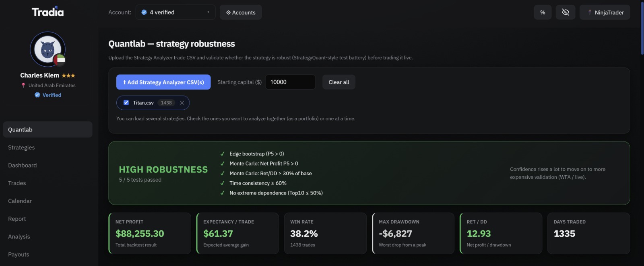The height and width of the screenshot is (266, 644).
Task: Open the Report section
Action: coord(47,219)
